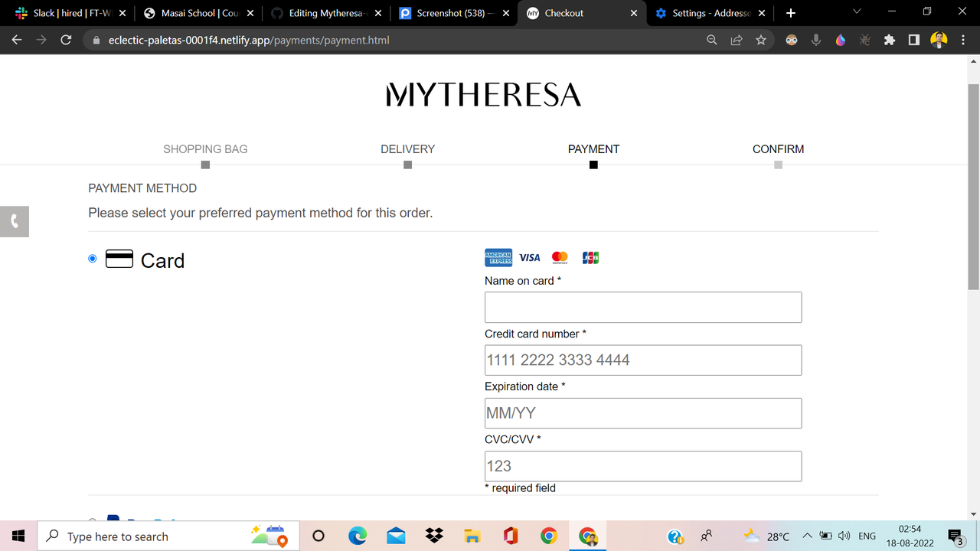The image size is (980, 551).
Task: Select the Card payment radio button
Action: pos(93,259)
